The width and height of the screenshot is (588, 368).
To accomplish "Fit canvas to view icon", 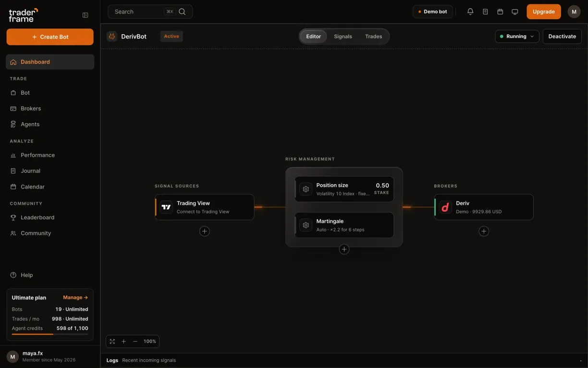I will [112, 341].
